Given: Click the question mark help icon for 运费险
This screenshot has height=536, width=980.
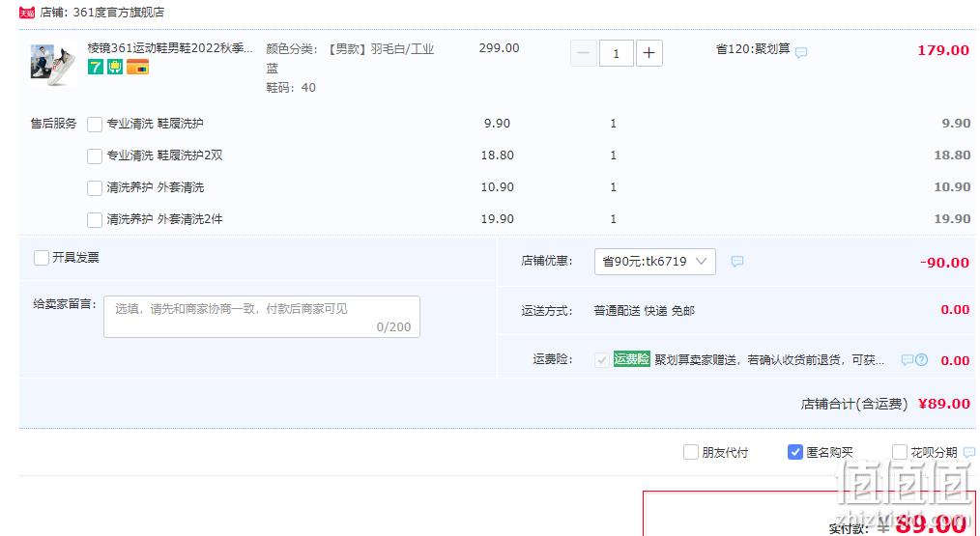Looking at the screenshot, I should tap(921, 360).
